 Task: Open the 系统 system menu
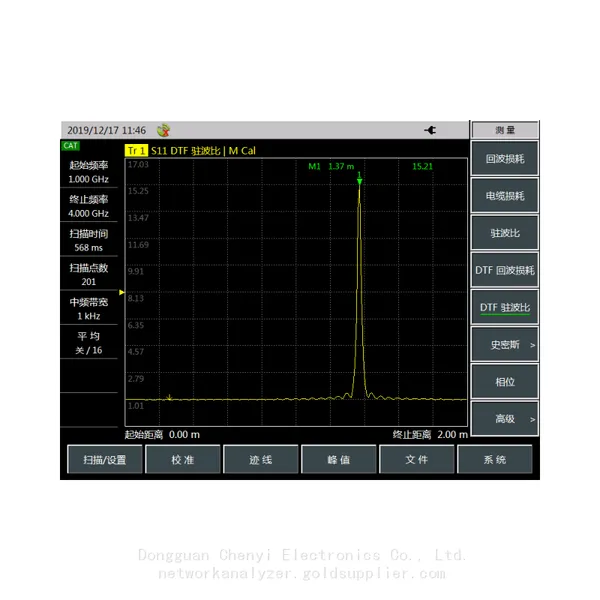click(x=495, y=459)
